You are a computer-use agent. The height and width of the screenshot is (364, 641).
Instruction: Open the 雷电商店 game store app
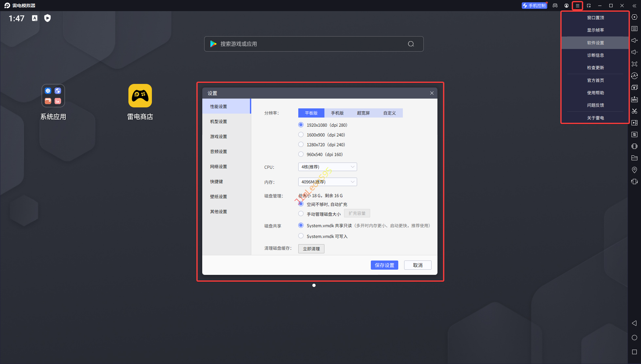pos(140,96)
